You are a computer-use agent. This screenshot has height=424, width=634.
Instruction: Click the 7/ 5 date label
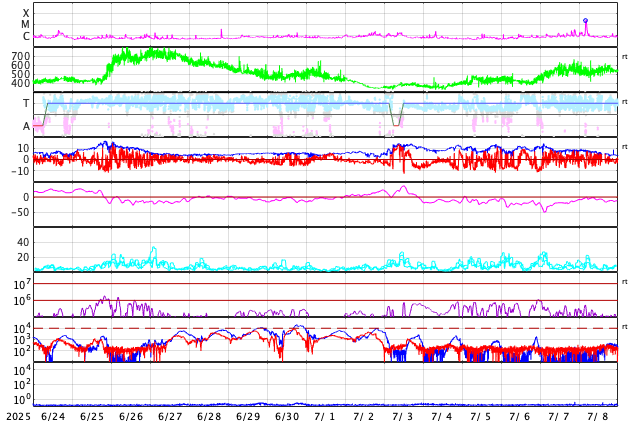click(x=481, y=416)
